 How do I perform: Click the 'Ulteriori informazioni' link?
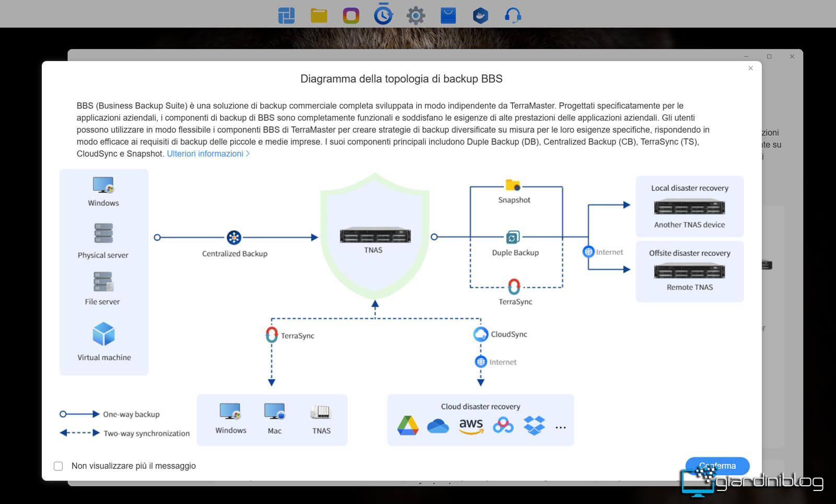pos(208,154)
